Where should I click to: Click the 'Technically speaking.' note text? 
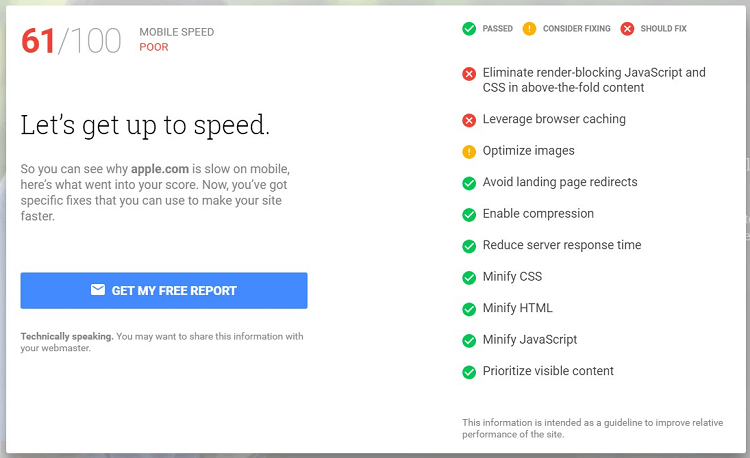(x=67, y=336)
